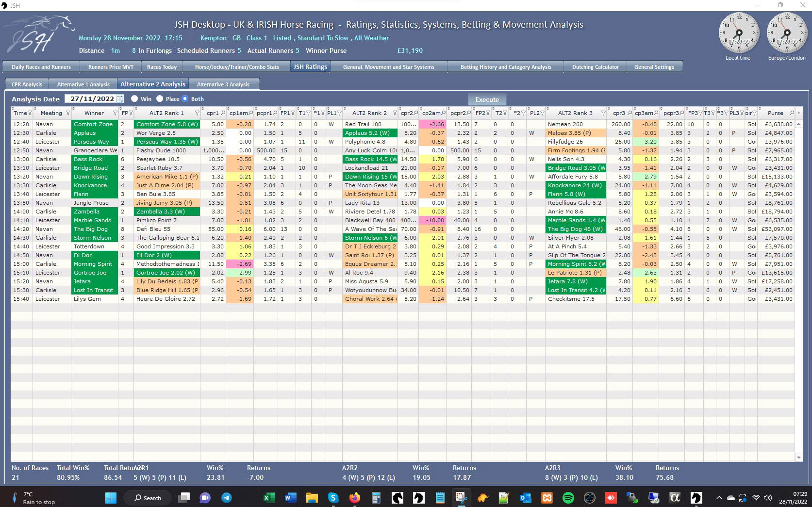Open the PL2 column filter dropdown
This screenshot has width=812, height=507.
(542, 113)
